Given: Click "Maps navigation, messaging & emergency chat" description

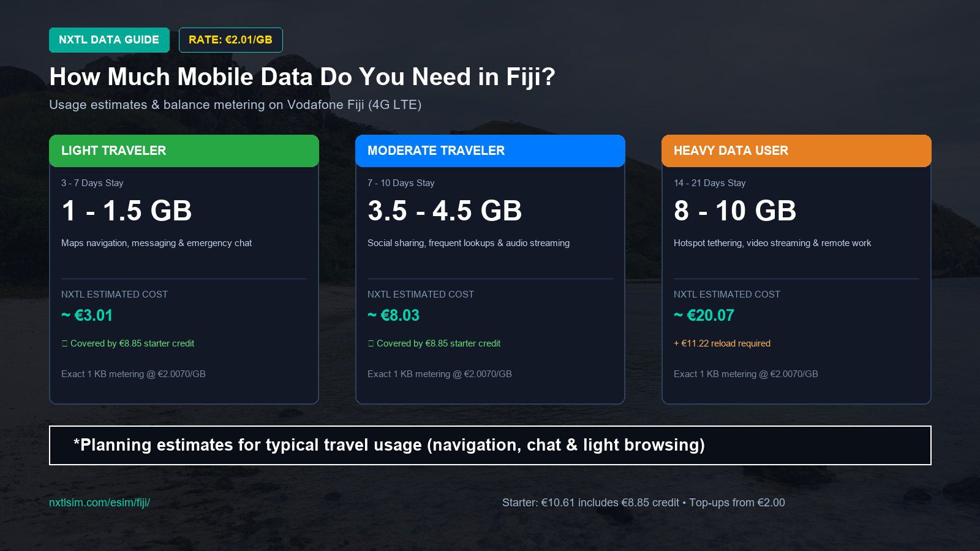Looking at the screenshot, I should click(156, 243).
